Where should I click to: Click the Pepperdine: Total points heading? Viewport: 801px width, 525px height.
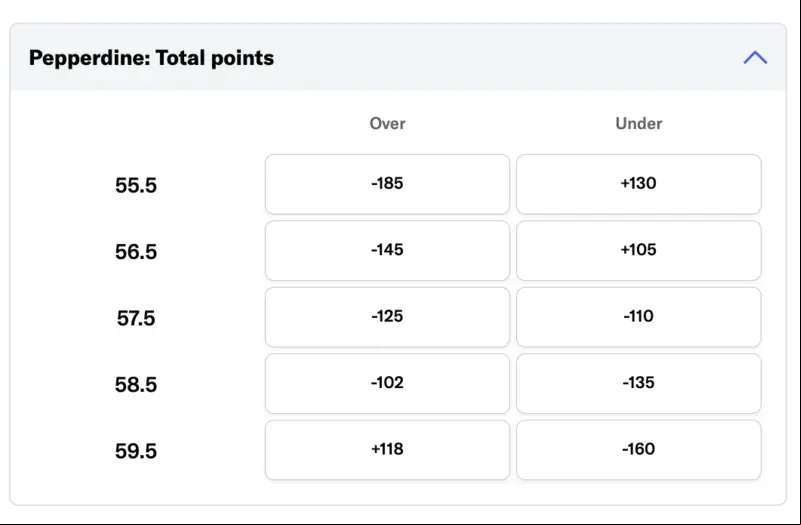tap(151, 58)
